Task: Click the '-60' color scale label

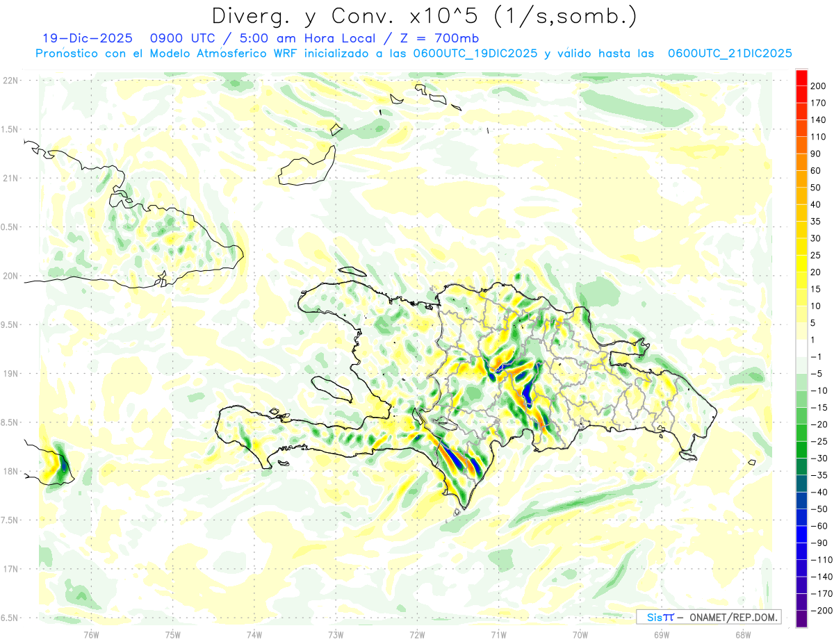Action: (x=819, y=526)
